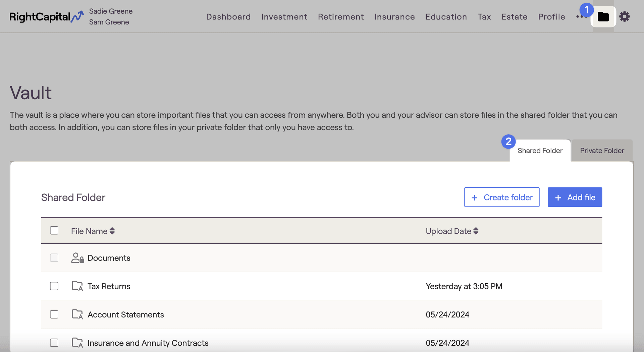Click the Tax Returns folder icon

[x=77, y=286]
